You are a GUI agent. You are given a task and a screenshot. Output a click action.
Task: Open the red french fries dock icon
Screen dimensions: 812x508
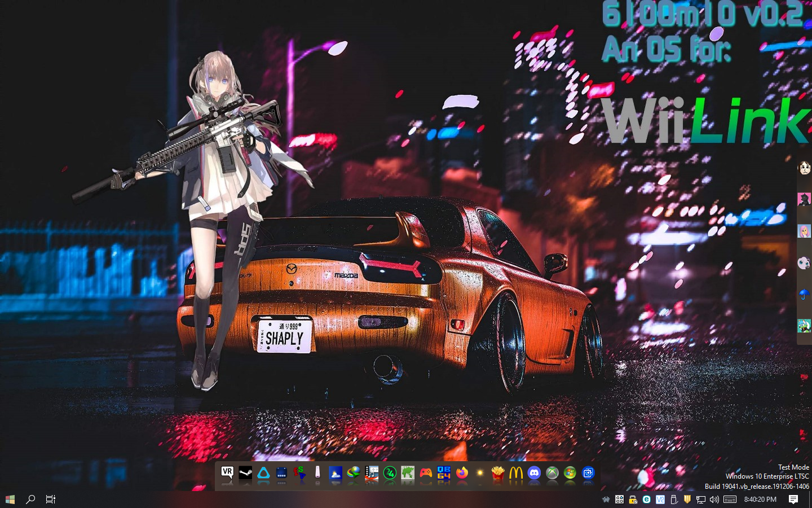498,473
